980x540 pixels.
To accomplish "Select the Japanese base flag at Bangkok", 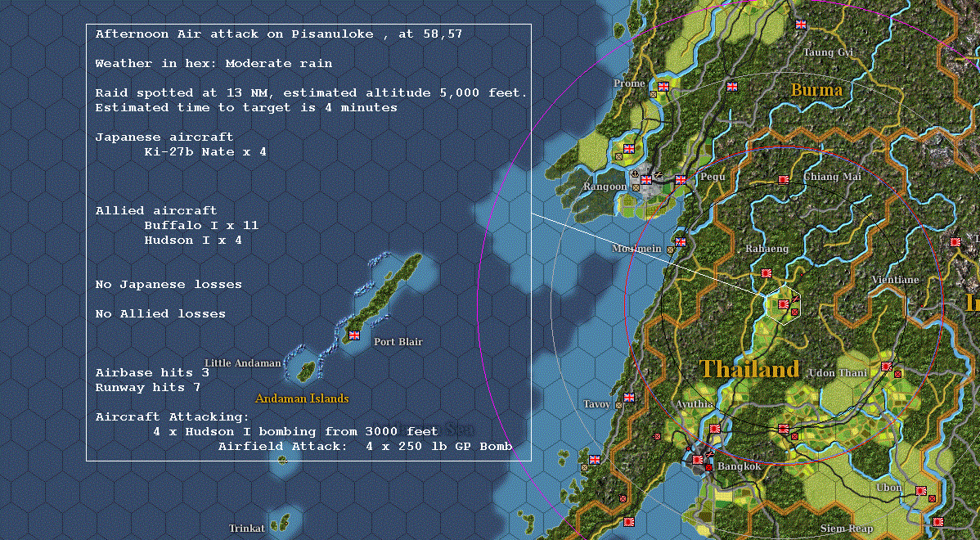I will click(x=698, y=459).
